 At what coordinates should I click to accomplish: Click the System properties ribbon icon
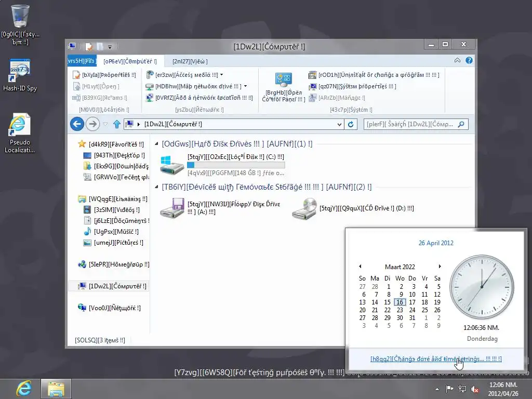pyautogui.click(x=312, y=87)
